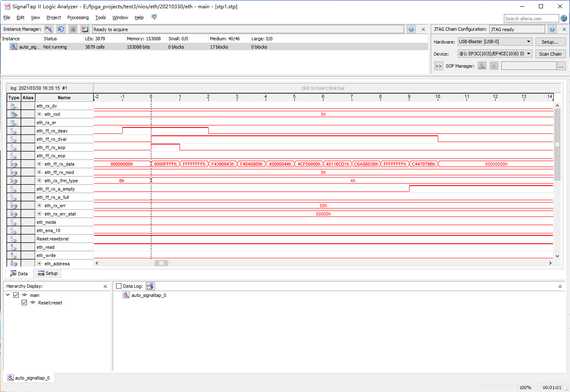
Task: Click the waveform horizontal scrollbar thumb
Action: point(161,263)
